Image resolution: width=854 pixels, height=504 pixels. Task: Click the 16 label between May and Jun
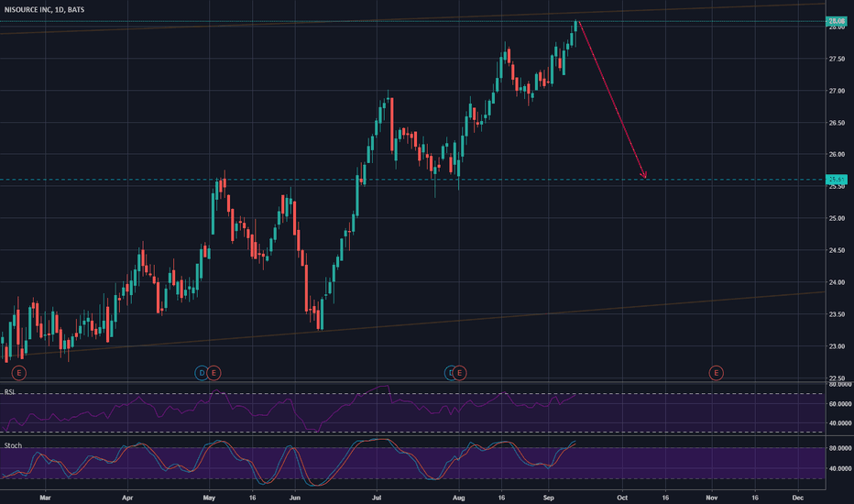pos(252,498)
